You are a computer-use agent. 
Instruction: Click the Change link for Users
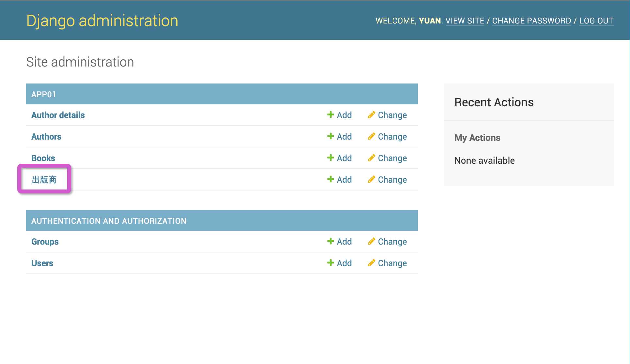(392, 263)
